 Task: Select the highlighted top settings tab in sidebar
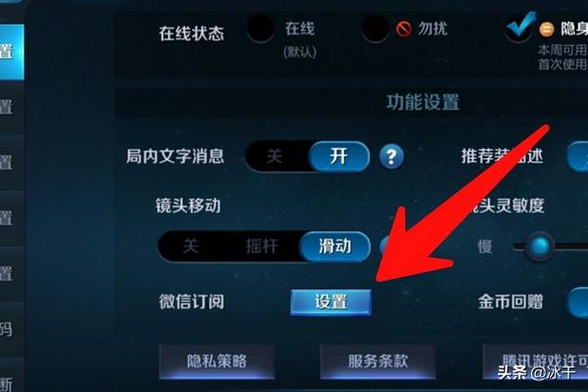(x=12, y=52)
